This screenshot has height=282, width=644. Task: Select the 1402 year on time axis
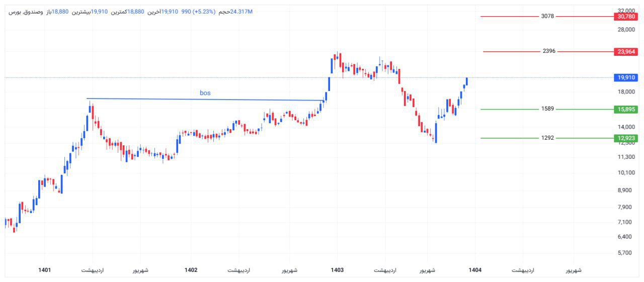[x=191, y=270]
